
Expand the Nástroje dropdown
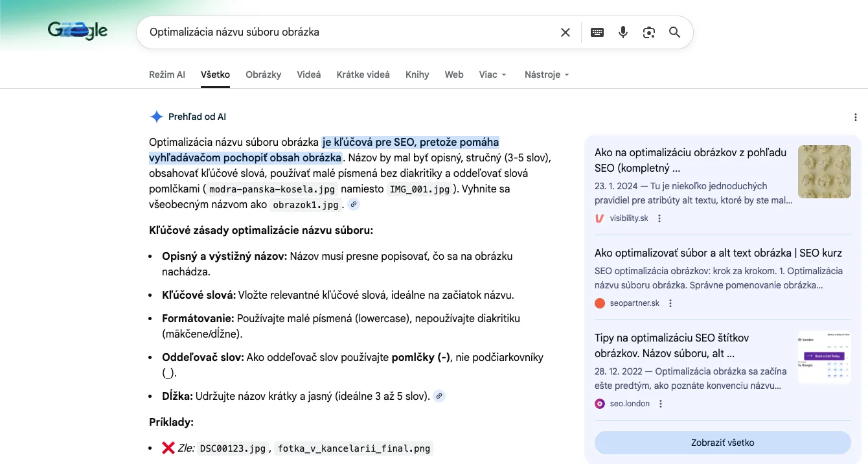[547, 75]
